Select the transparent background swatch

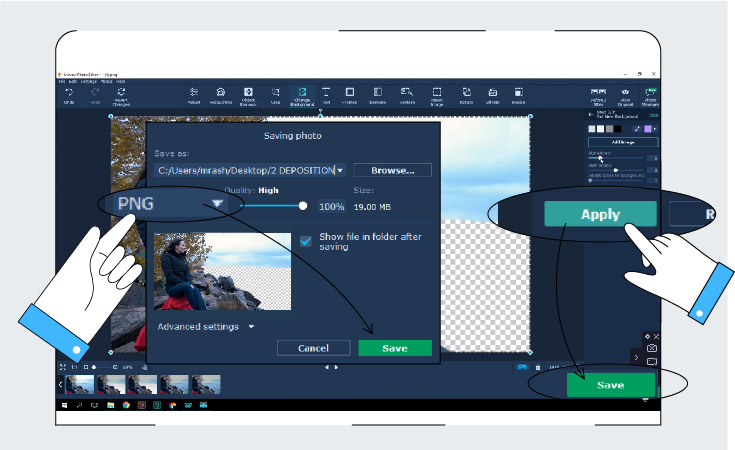pos(592,129)
